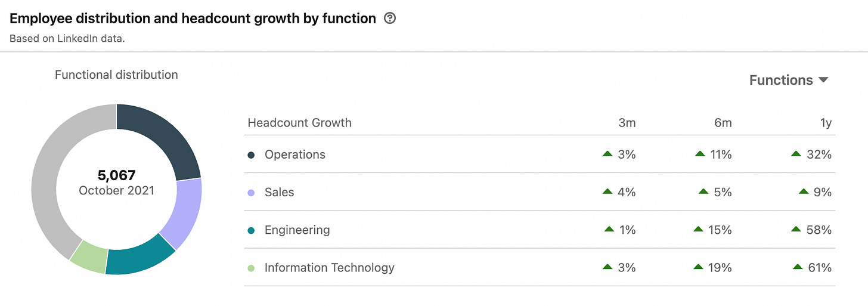
Task: Click the help question mark icon
Action: 390,18
